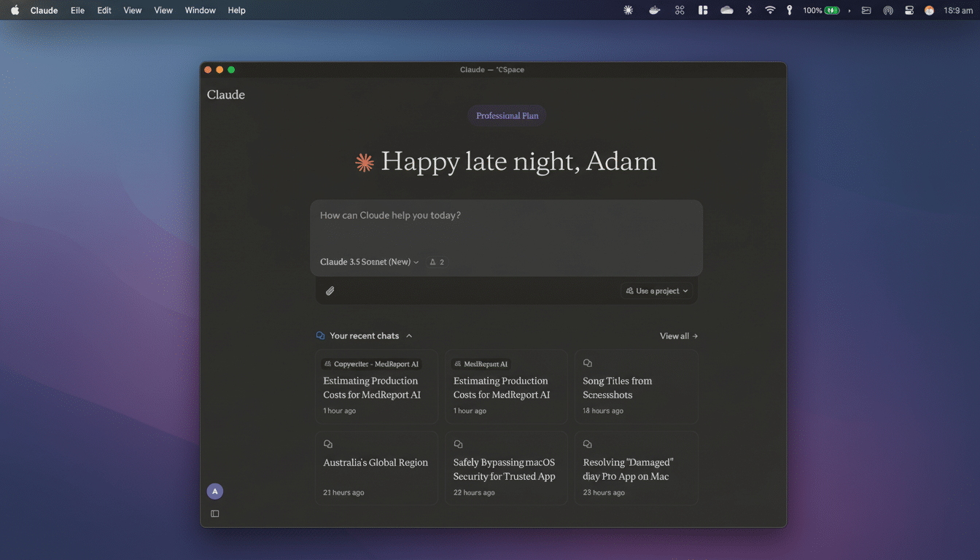The height and width of the screenshot is (560, 980).
Task: Click the project icon in 'Use a project' button
Action: point(630,291)
